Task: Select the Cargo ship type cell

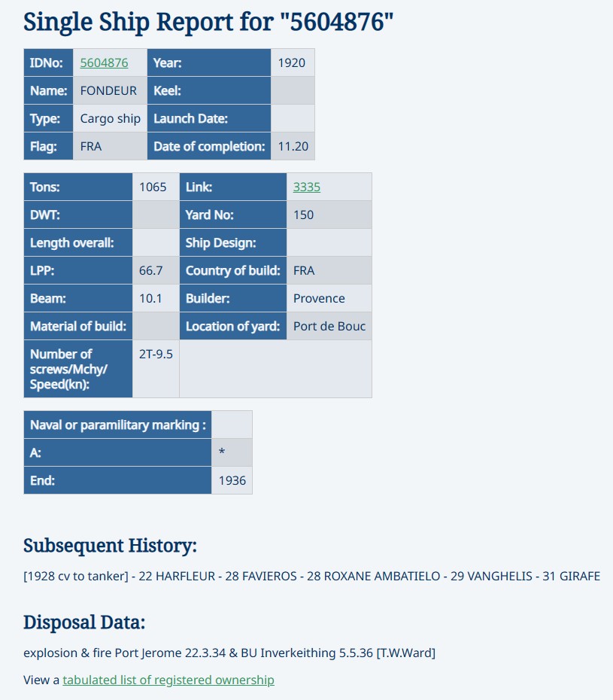Action: 111,119
